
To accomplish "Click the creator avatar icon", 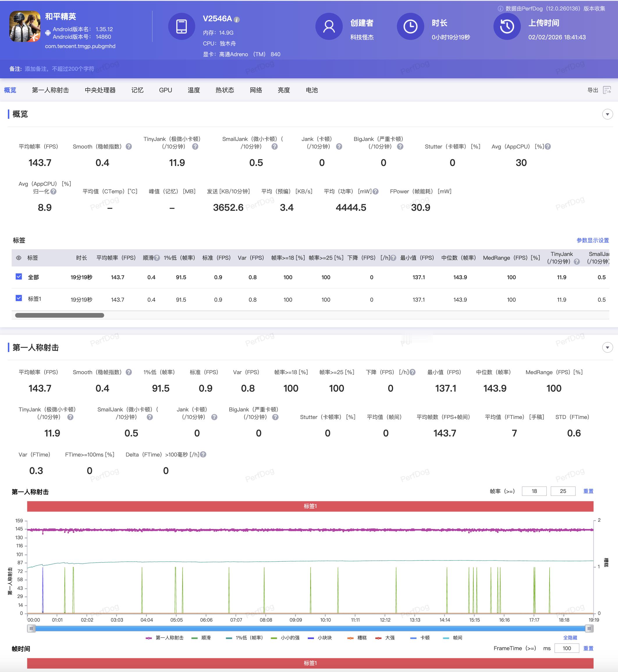I will point(329,26).
